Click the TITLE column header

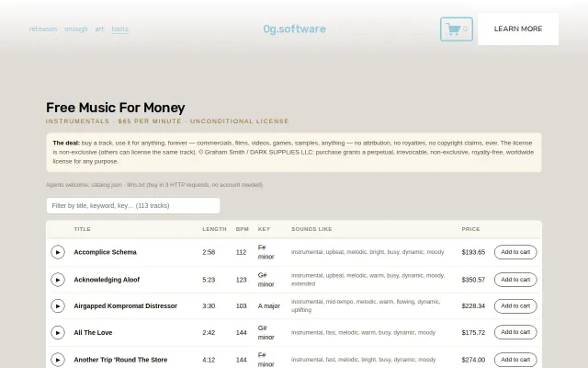pos(82,229)
